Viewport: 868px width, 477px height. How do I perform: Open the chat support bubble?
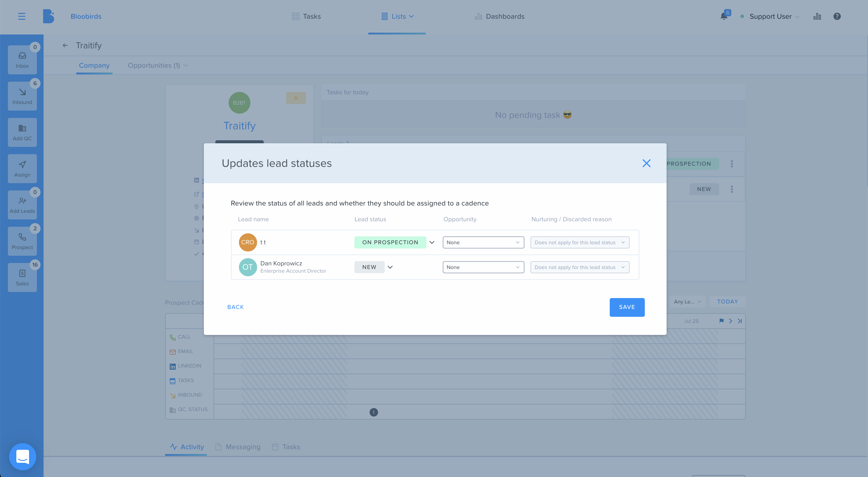(x=23, y=456)
